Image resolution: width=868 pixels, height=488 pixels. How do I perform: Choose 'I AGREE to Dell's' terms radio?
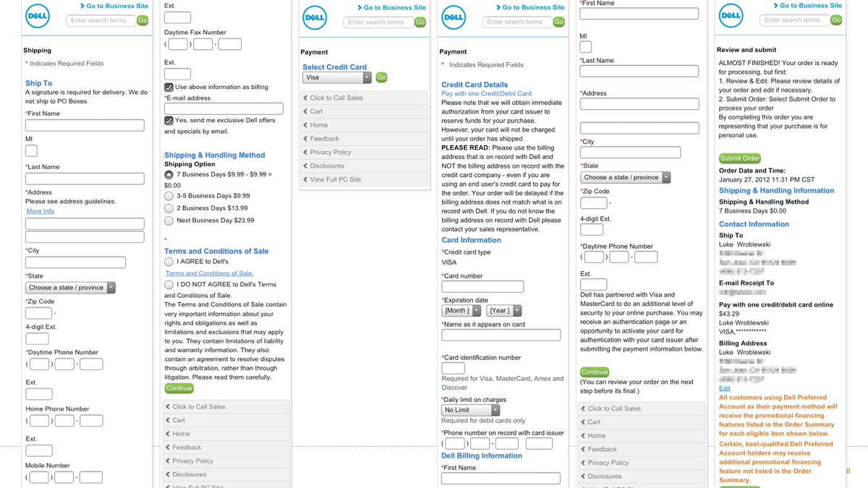point(169,262)
